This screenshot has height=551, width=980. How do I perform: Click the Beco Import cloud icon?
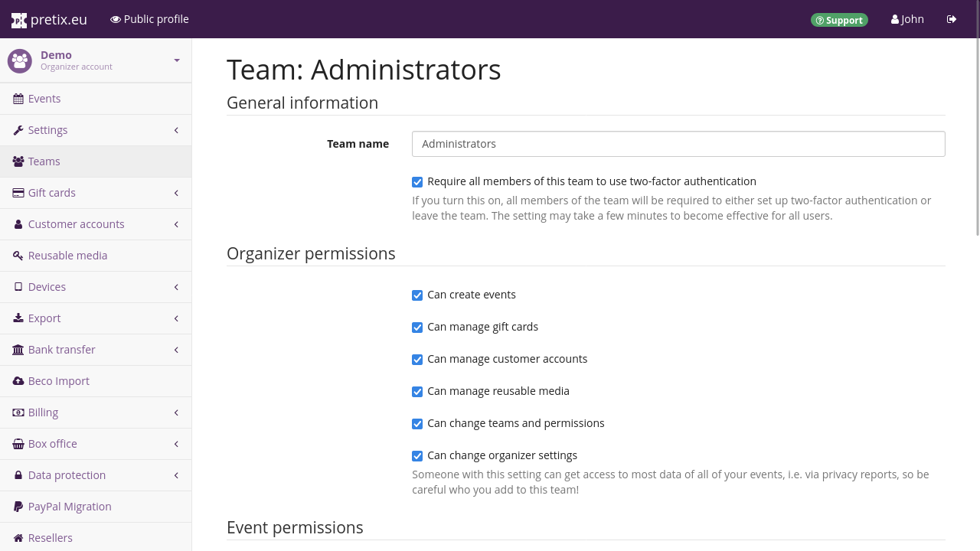[x=18, y=381]
